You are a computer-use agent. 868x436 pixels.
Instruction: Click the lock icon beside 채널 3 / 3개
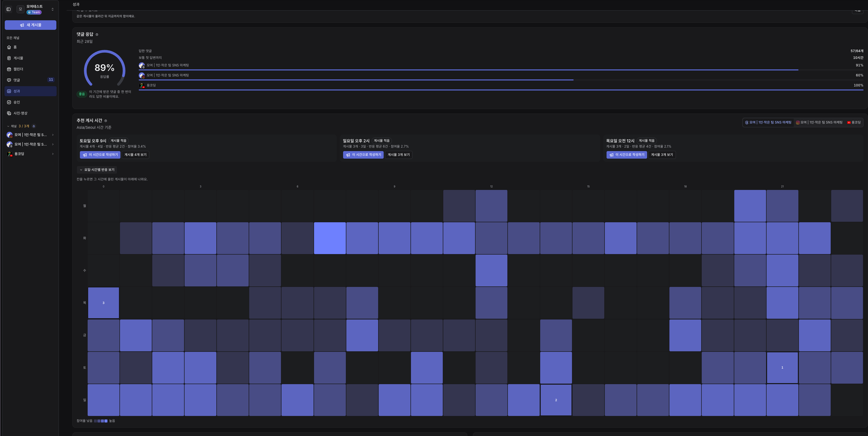click(x=34, y=126)
